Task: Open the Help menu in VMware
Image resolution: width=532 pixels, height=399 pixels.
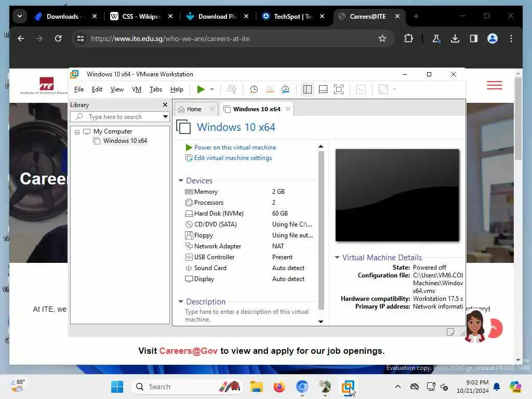Action: (177, 89)
